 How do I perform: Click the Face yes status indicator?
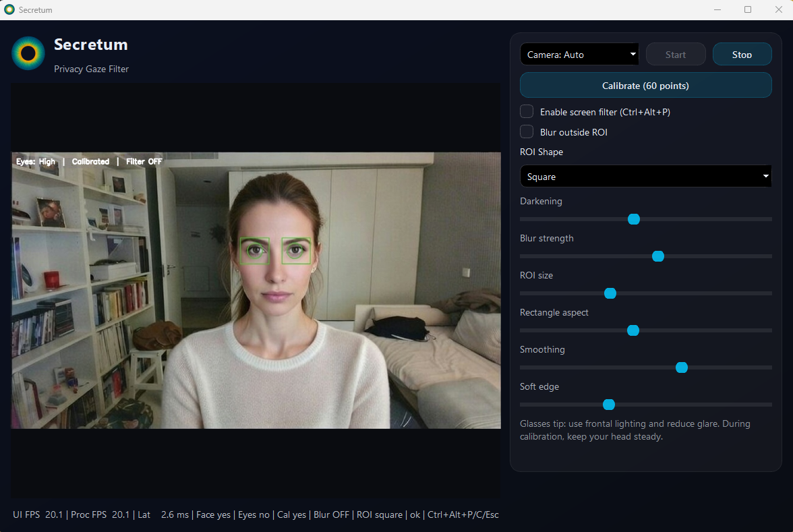pyautogui.click(x=213, y=514)
